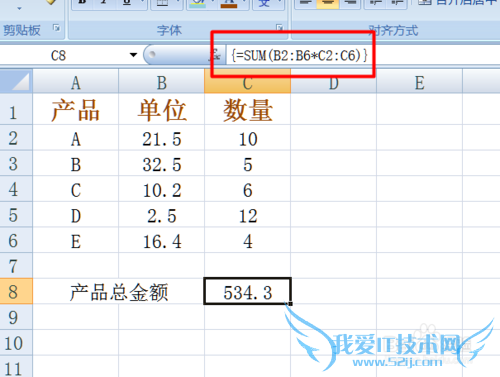Select highlighted column C header

tap(247, 82)
